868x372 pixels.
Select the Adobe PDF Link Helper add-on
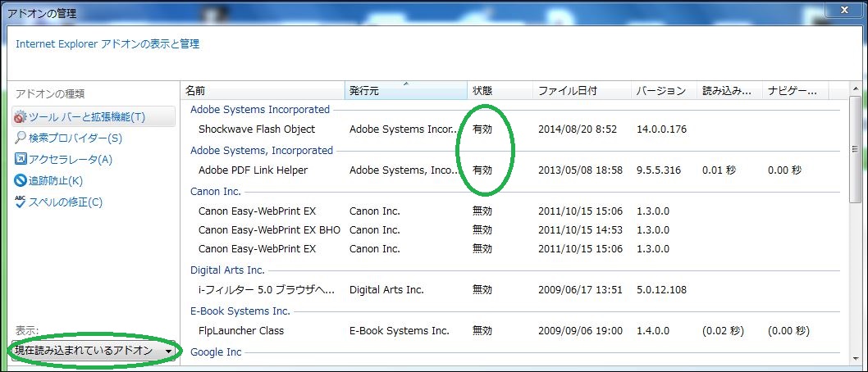[253, 170]
